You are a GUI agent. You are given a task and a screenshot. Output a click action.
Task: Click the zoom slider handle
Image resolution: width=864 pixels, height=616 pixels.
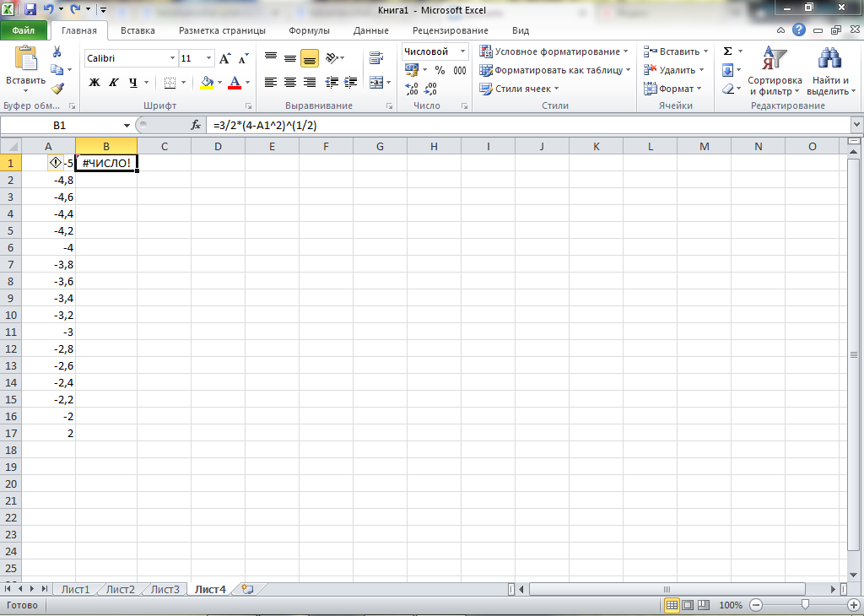coord(805,605)
